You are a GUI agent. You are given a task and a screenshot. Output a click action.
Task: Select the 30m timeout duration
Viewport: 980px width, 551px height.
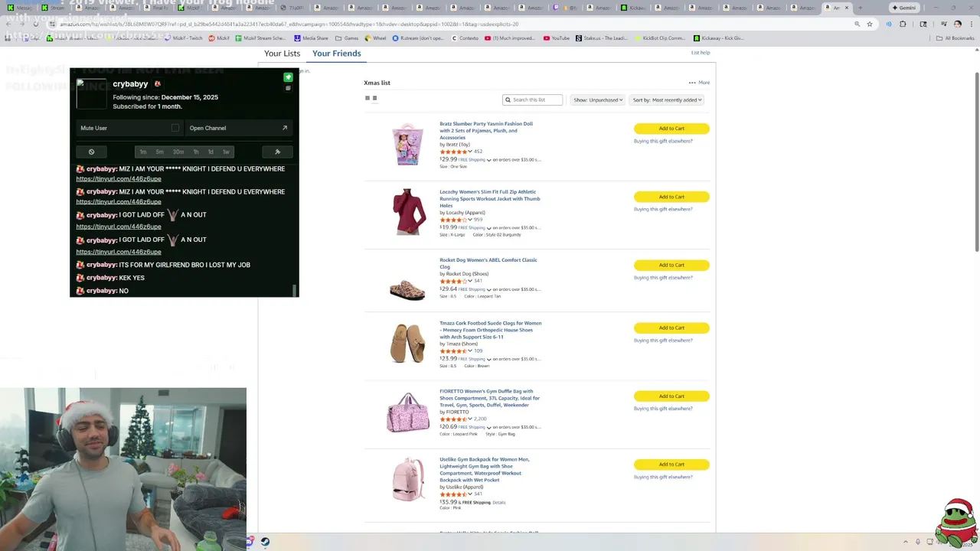coord(178,152)
